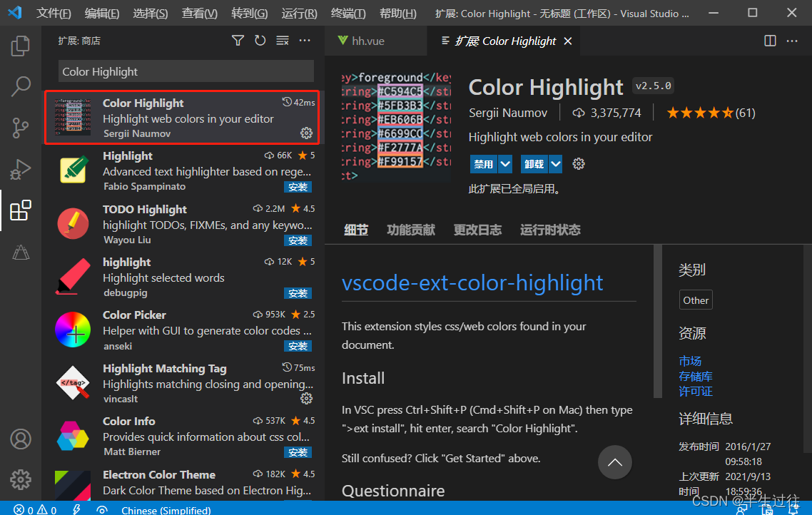This screenshot has width=812, height=515.
Task: Expand the disable button dropdown arrow
Action: pyautogui.click(x=505, y=164)
